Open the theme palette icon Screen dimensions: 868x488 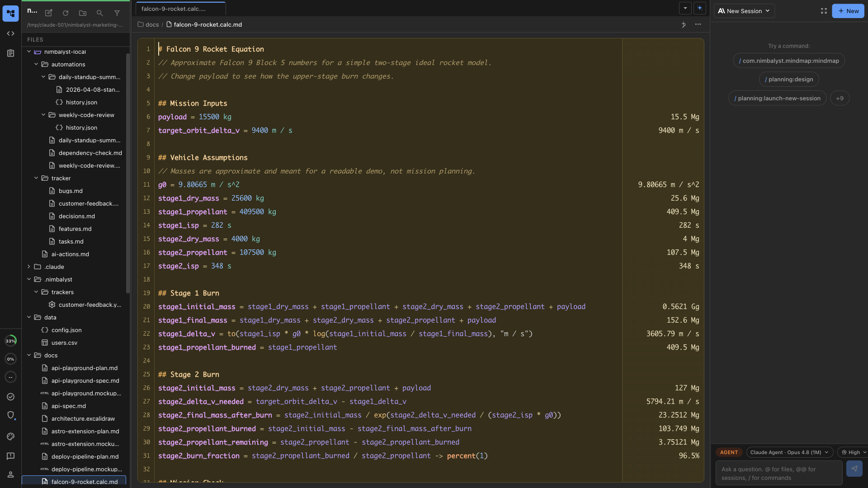pyautogui.click(x=10, y=436)
